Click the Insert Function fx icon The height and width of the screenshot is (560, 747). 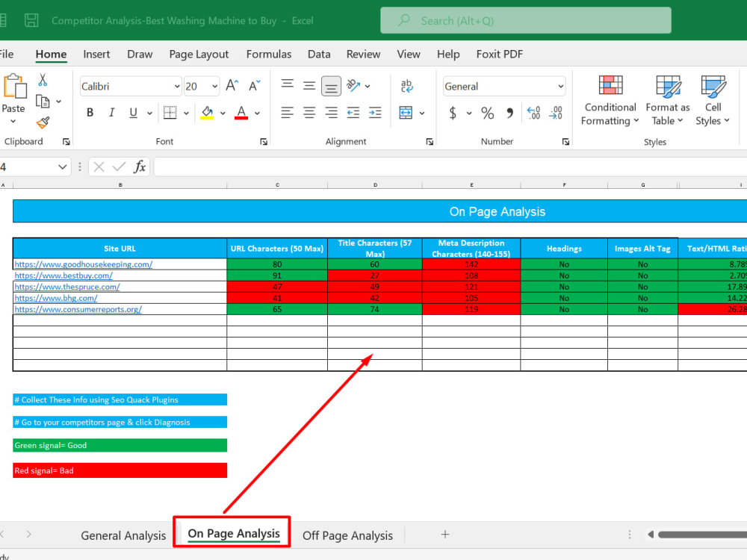coord(140,167)
